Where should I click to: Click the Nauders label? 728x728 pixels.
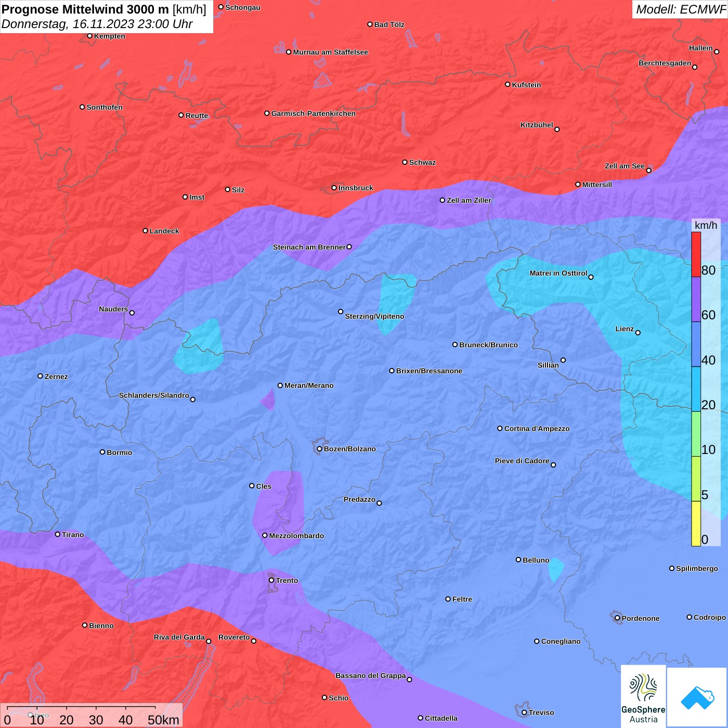(113, 309)
